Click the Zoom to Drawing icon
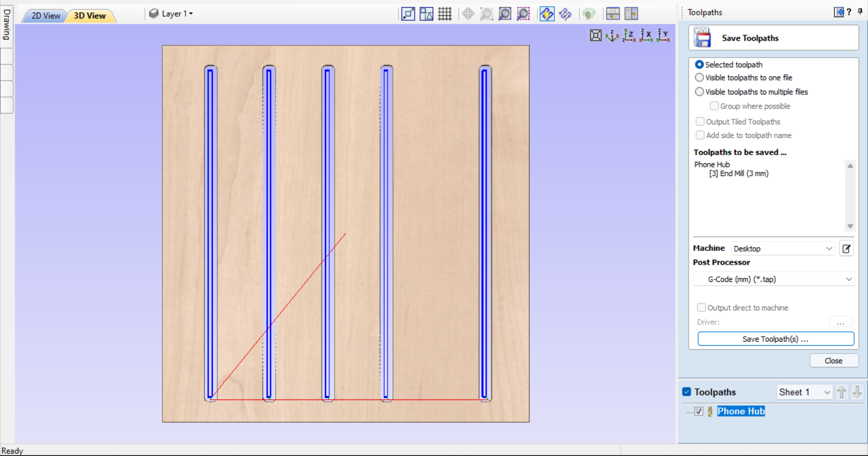The image size is (868, 456). (x=505, y=14)
